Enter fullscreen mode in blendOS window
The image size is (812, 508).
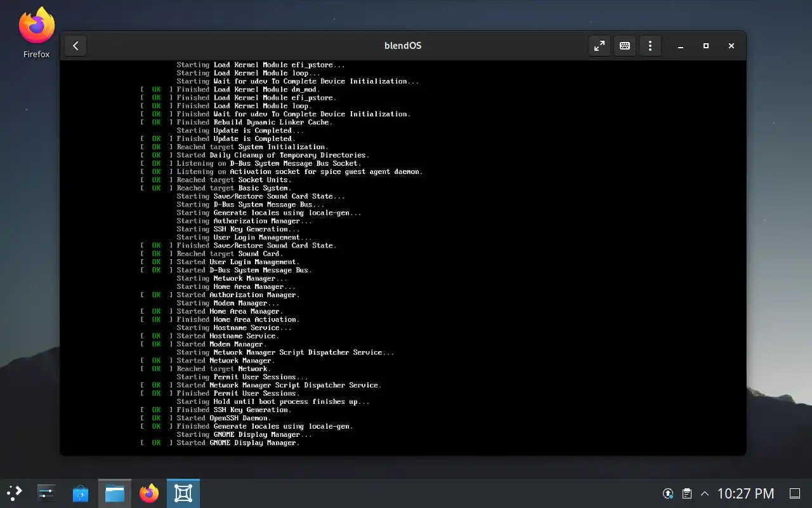coord(599,46)
